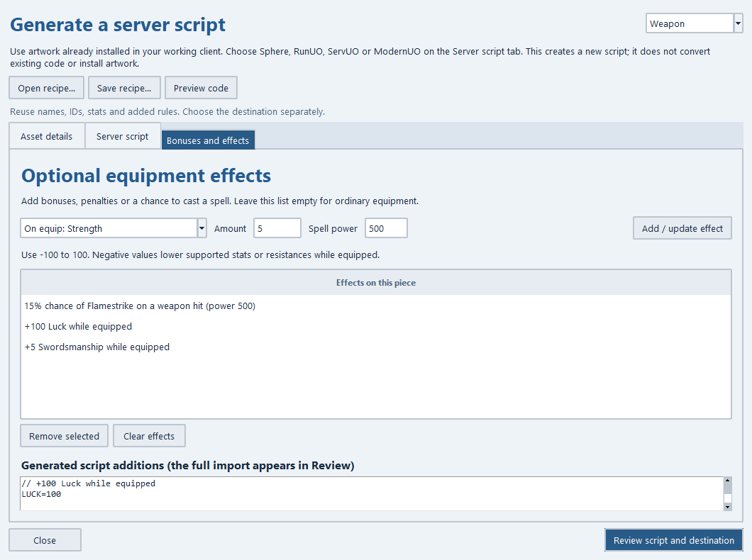This screenshot has height=560, width=752.
Task: Click the Effects on this piece column header
Action: pyautogui.click(x=376, y=283)
